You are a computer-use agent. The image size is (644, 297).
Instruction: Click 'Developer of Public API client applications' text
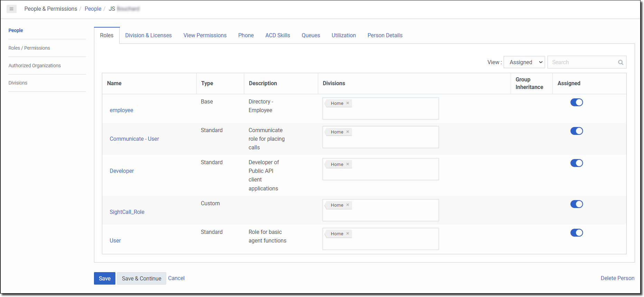pyautogui.click(x=263, y=176)
